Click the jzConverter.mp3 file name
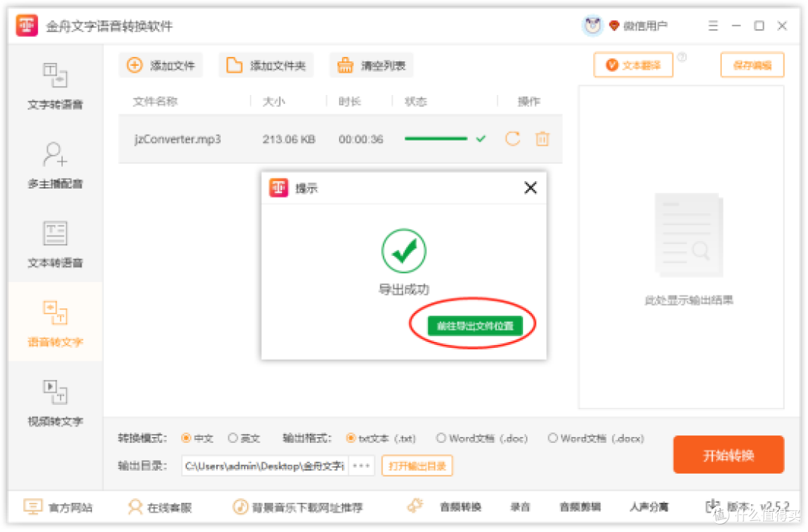The height and width of the screenshot is (532, 808). 177,139
